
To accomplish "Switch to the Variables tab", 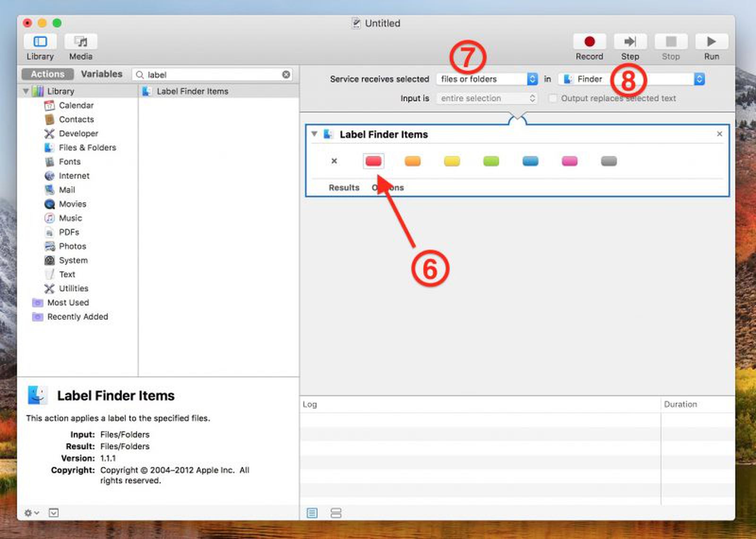I will 102,74.
